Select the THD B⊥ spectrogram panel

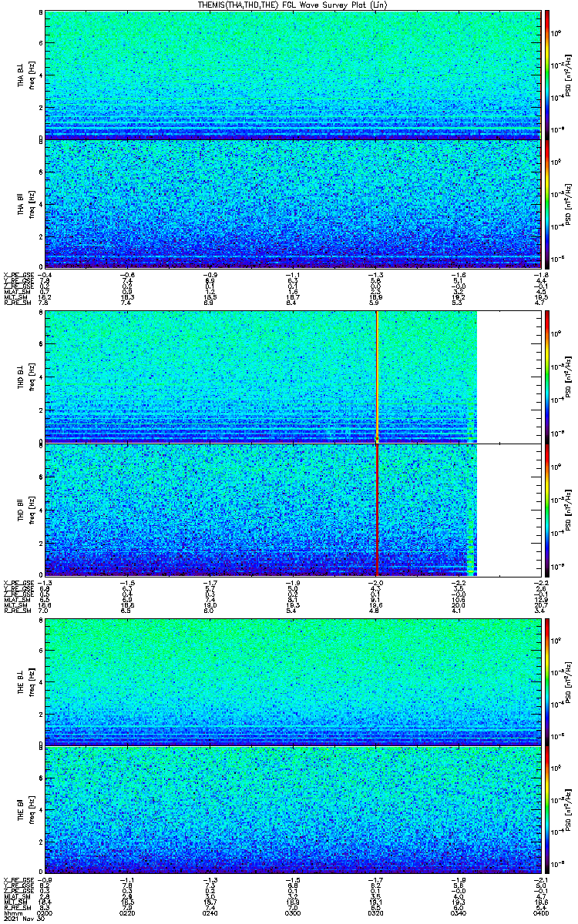click(x=292, y=377)
